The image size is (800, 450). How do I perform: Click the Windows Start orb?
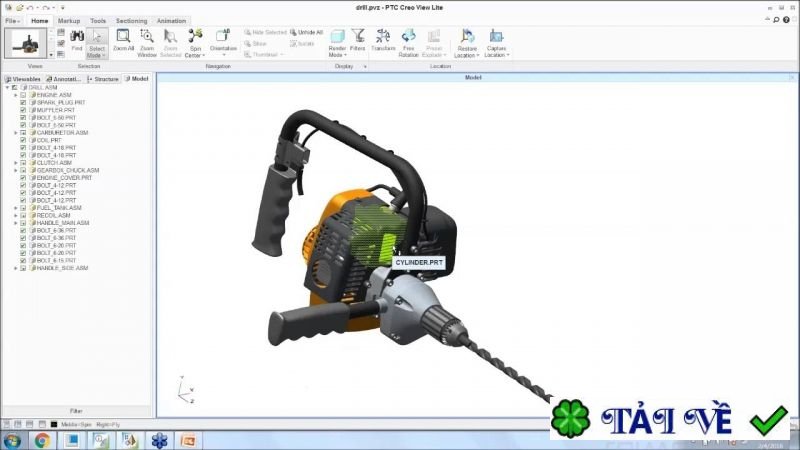coord(12,440)
